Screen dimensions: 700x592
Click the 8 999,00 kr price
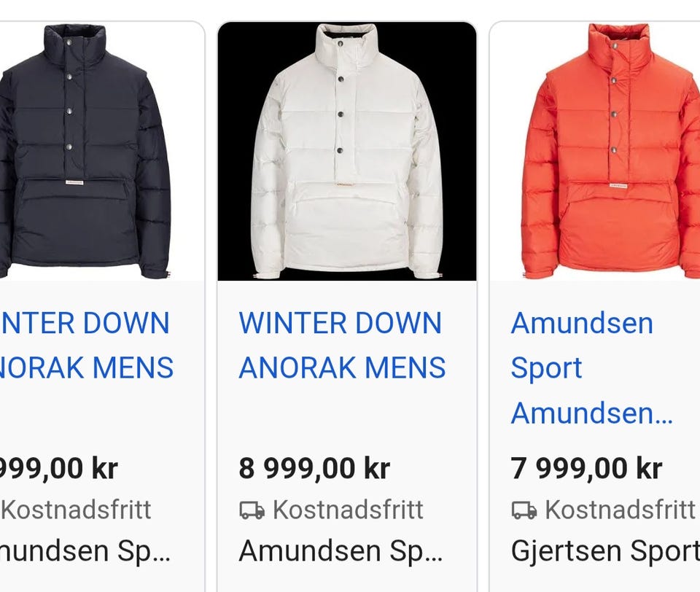315,468
